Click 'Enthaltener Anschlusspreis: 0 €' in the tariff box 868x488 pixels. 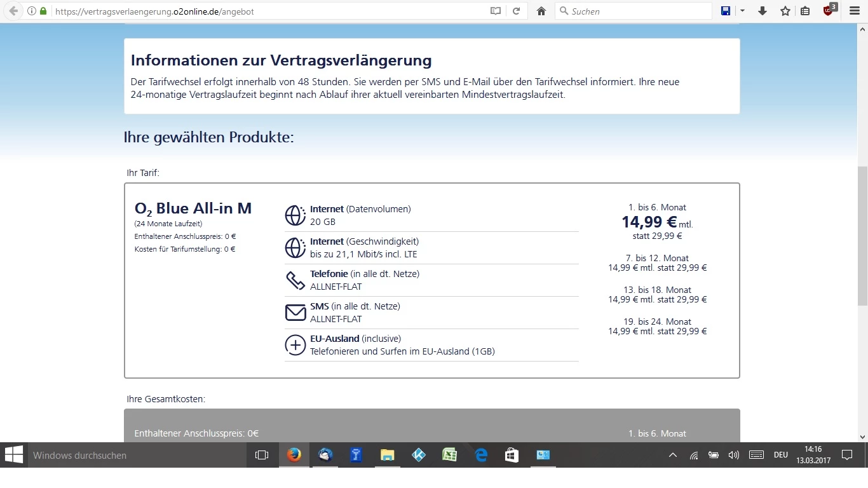(x=186, y=236)
